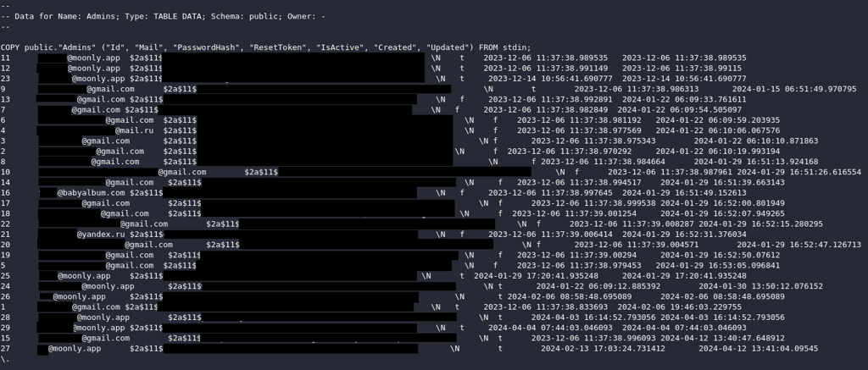Image resolution: width=868 pixels, height=370 pixels.
Task: Click the Id 25 at its row start
Action: click(6, 276)
